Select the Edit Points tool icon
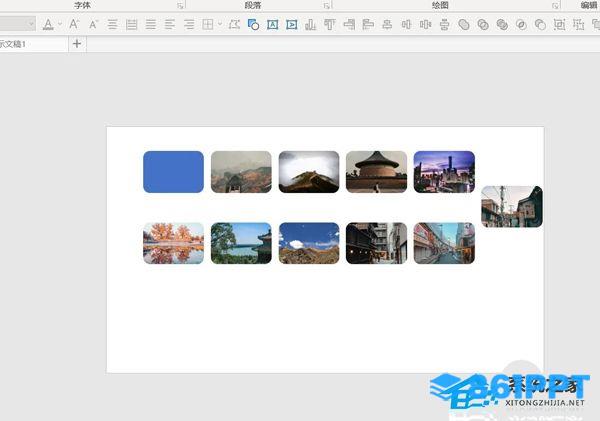Viewport: 600px width, 421px height. [234, 24]
